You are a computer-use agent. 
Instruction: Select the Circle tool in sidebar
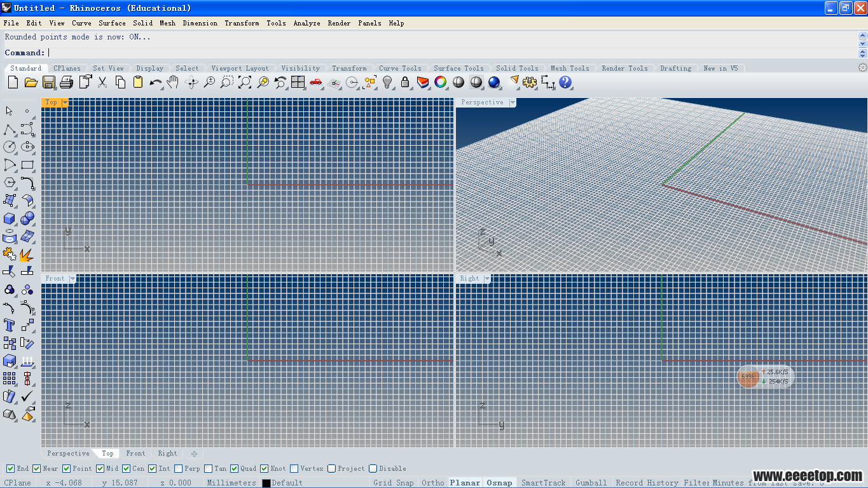pos(10,147)
